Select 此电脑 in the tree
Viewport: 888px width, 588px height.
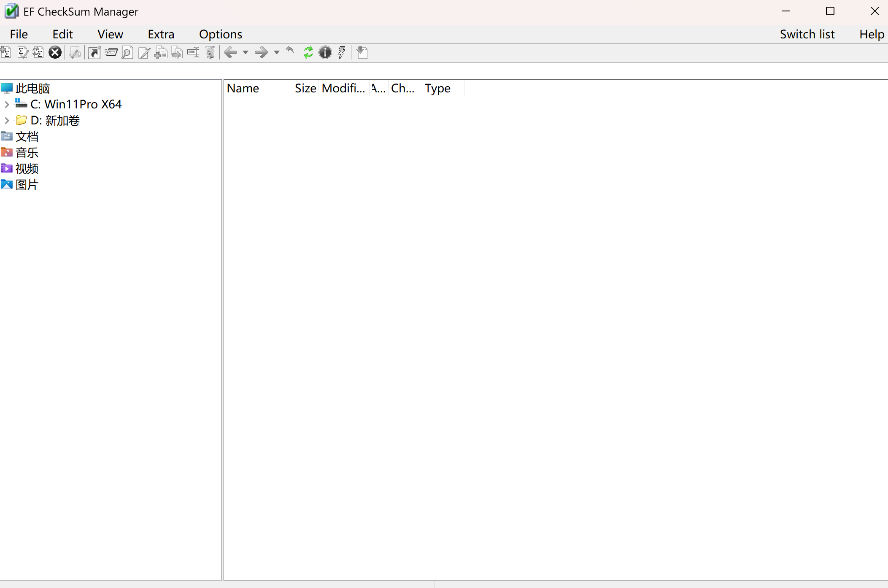click(x=33, y=89)
